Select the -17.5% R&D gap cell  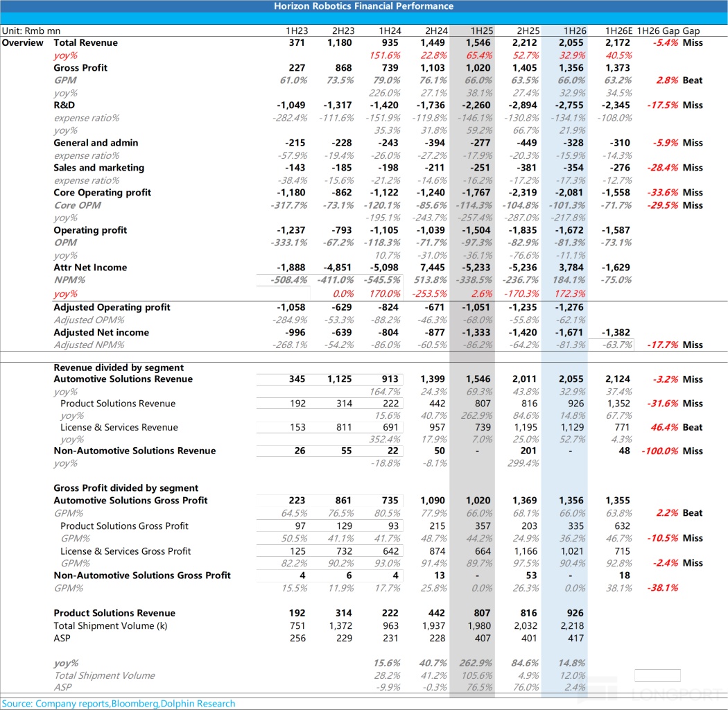pos(663,105)
